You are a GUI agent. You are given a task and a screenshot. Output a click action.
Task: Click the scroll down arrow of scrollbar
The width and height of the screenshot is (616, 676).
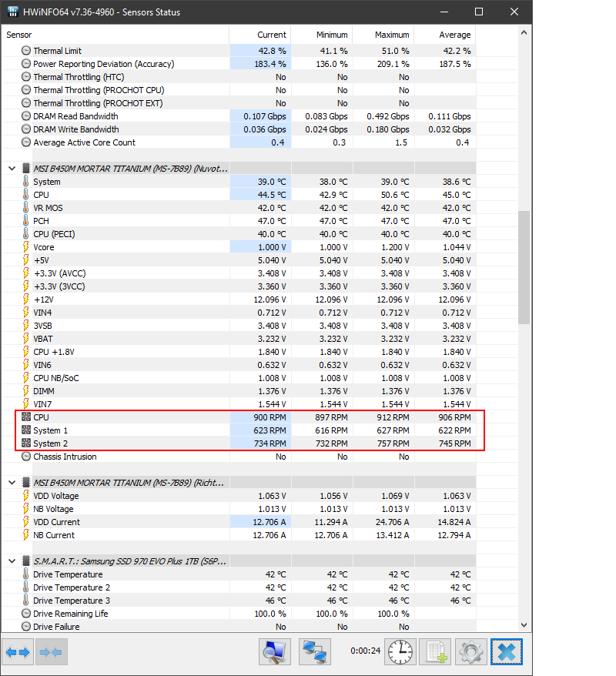point(524,626)
